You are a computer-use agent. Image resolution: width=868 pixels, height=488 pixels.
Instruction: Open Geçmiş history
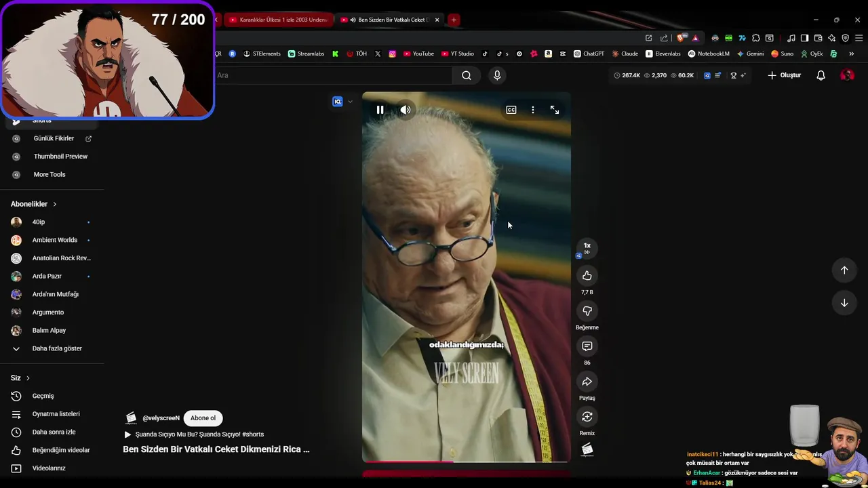[52, 396]
